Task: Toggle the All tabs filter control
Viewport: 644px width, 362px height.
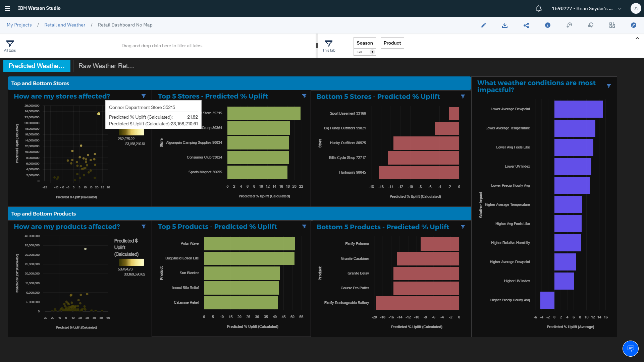Action: click(x=9, y=46)
